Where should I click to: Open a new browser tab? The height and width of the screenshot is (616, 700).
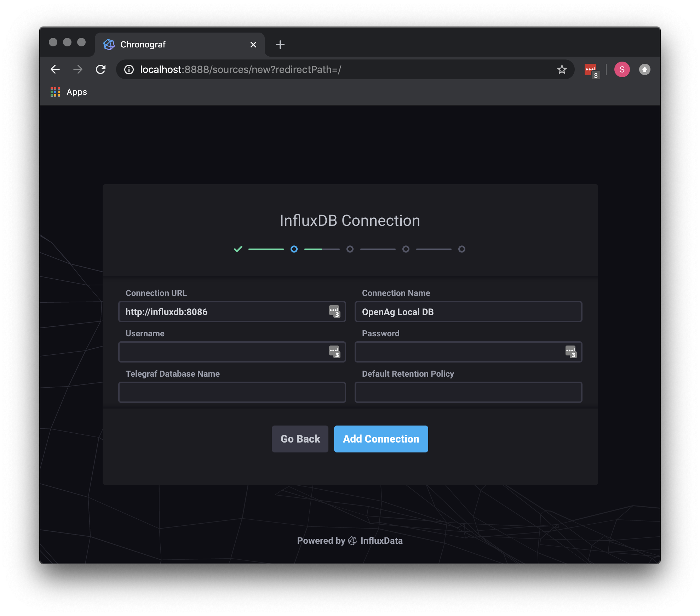coord(280,45)
